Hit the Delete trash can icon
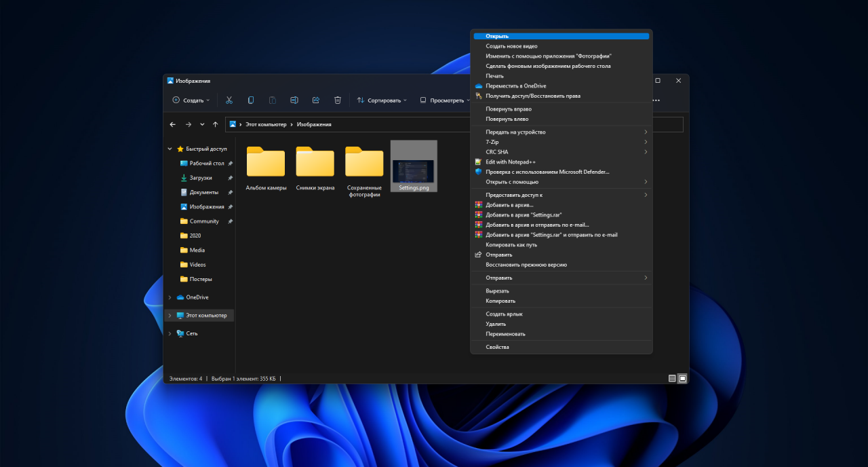This screenshot has width=868, height=467. [338, 100]
